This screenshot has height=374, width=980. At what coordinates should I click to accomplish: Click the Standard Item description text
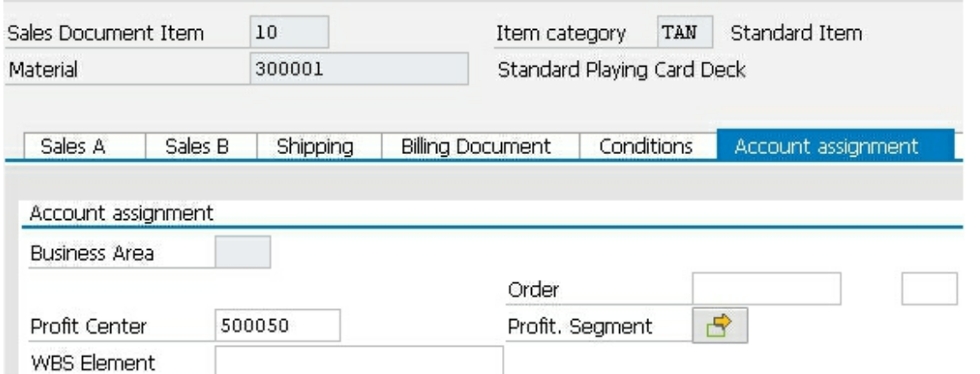pyautogui.click(x=796, y=35)
